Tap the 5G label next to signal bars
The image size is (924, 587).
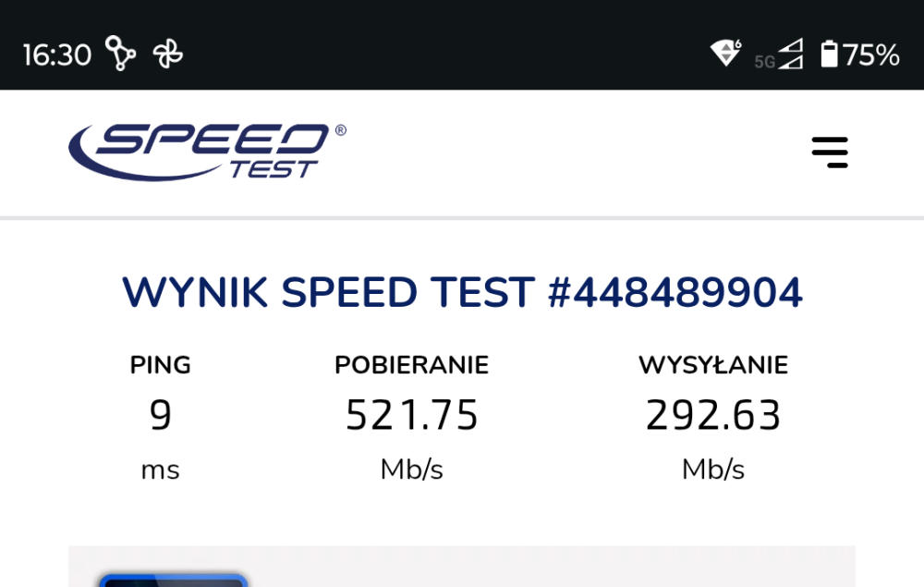763,60
